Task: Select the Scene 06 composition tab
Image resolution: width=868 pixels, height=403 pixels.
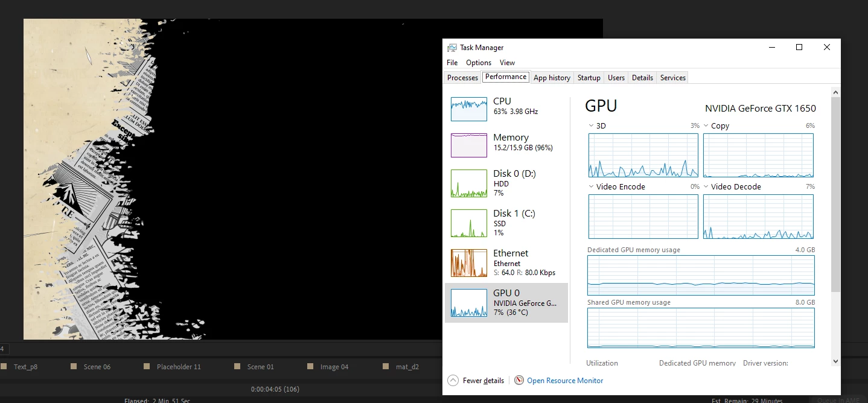Action: [x=97, y=367]
